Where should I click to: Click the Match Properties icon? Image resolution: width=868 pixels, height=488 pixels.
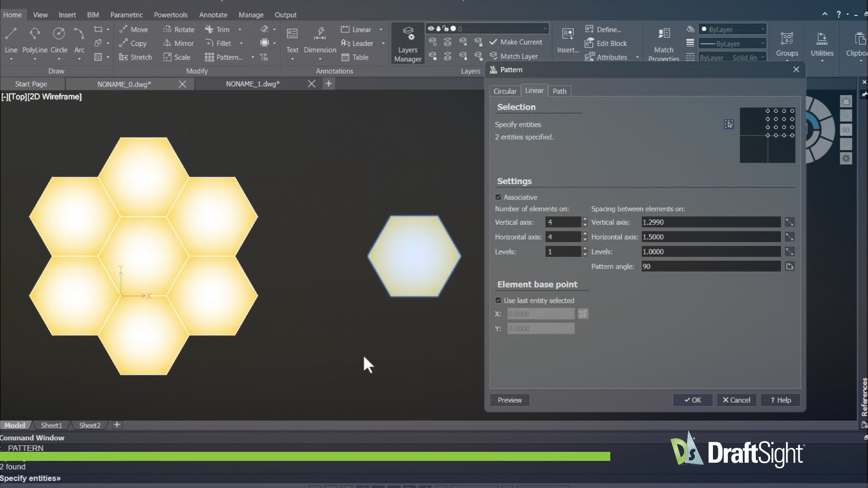664,33
